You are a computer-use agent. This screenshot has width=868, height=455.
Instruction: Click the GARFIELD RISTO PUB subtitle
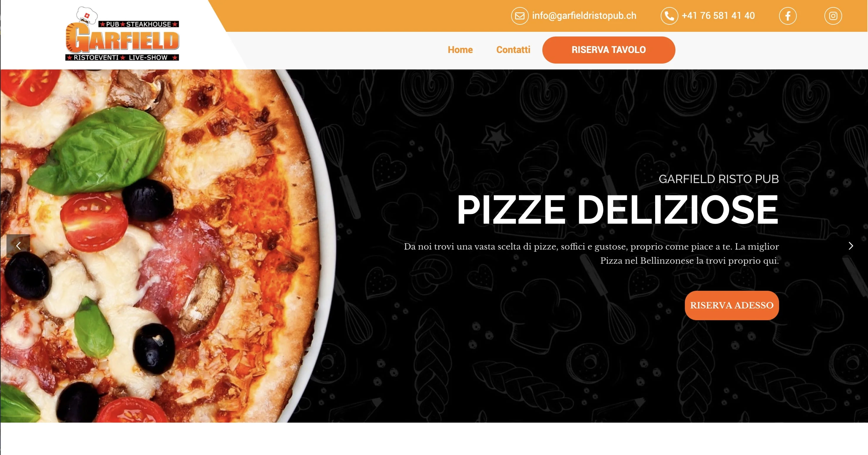coord(718,179)
